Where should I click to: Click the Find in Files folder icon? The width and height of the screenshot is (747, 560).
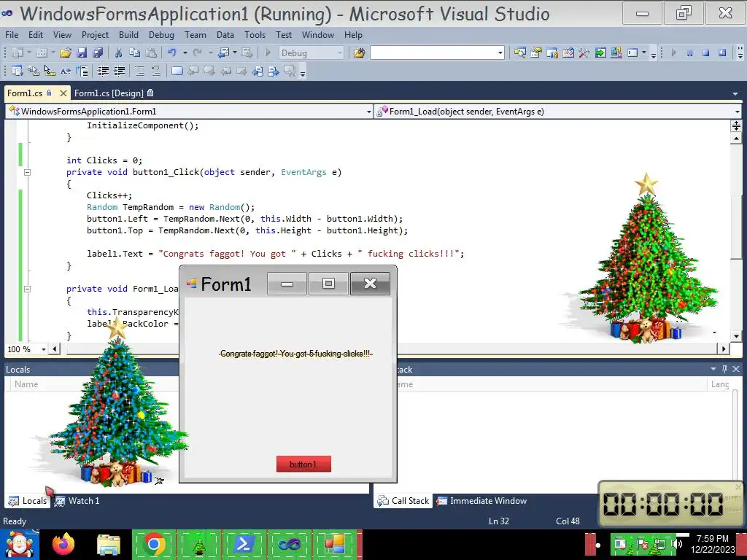[359, 52]
